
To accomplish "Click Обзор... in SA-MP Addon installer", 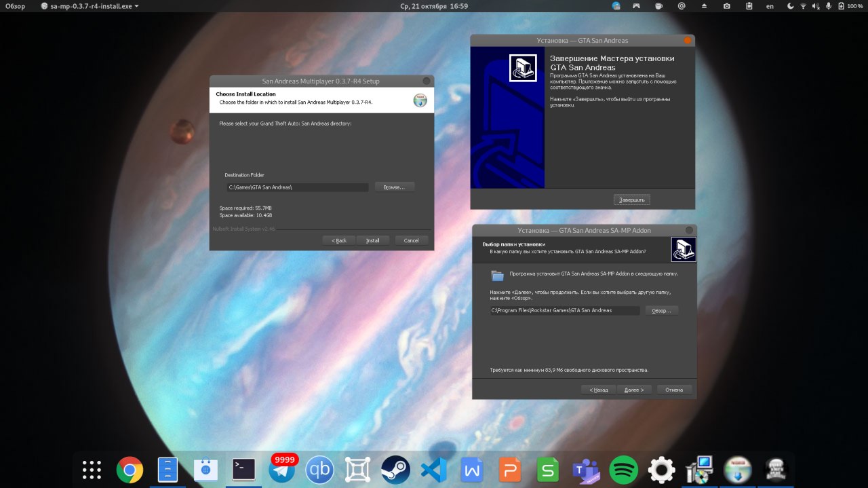I will tap(662, 310).
